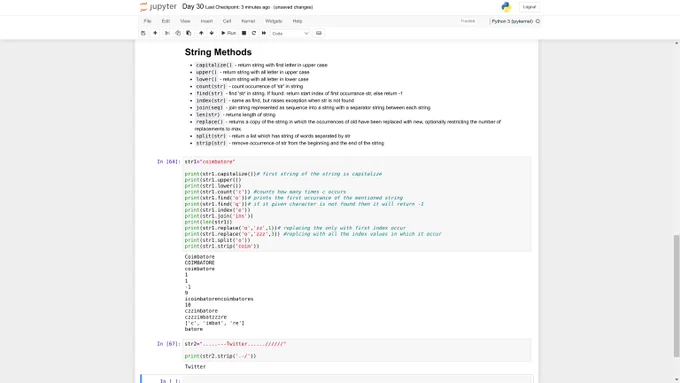The width and height of the screenshot is (680, 383).
Task: Click inside the In [64] code cell
Action: click(357, 204)
